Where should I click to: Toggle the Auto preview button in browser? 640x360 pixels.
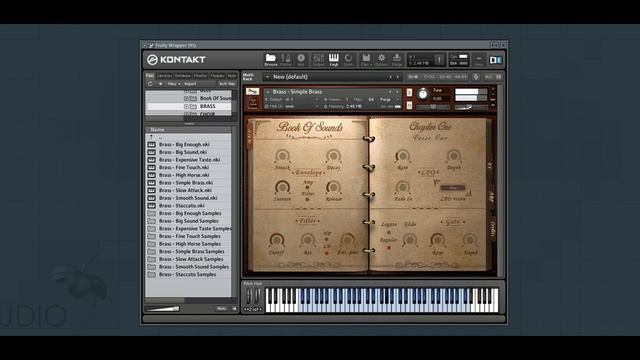point(222,309)
